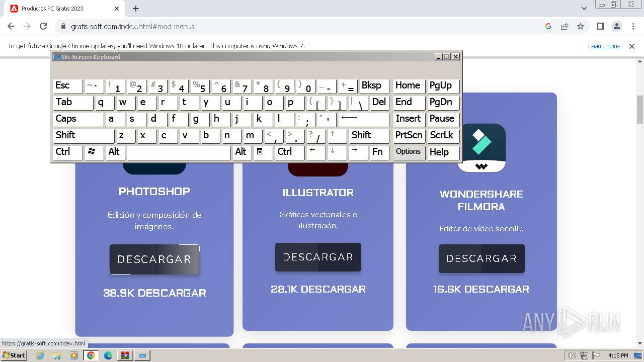Toggle the ScrLk key on keyboard
The image size is (644, 362).
click(x=444, y=136)
